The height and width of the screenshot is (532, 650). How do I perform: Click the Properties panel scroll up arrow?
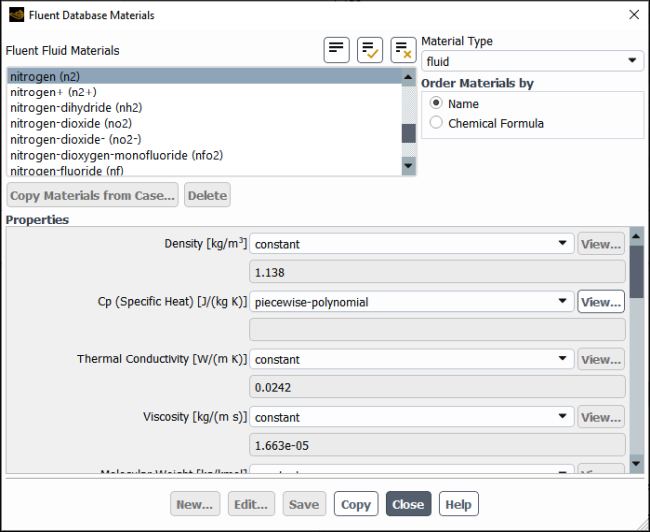(x=636, y=236)
